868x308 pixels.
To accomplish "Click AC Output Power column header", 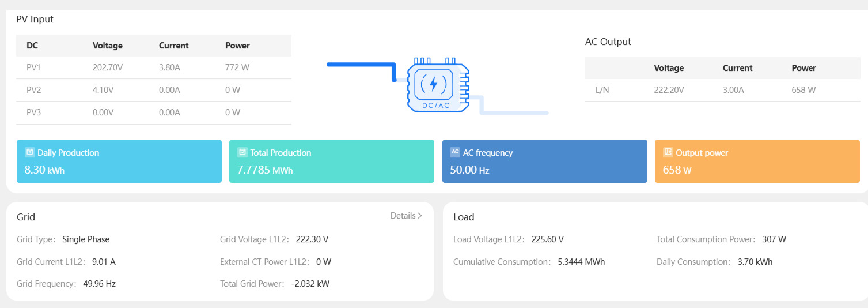I will pyautogui.click(x=804, y=68).
